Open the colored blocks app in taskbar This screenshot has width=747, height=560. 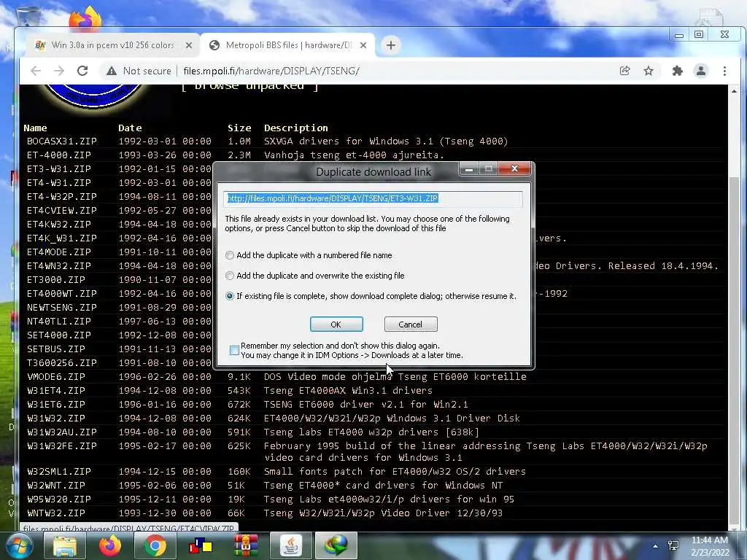pos(201,545)
